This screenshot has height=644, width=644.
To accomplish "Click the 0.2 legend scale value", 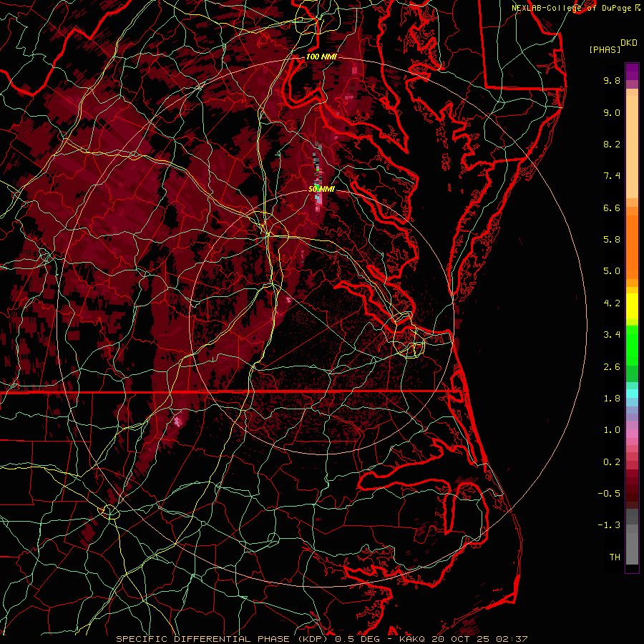I will 612,462.
